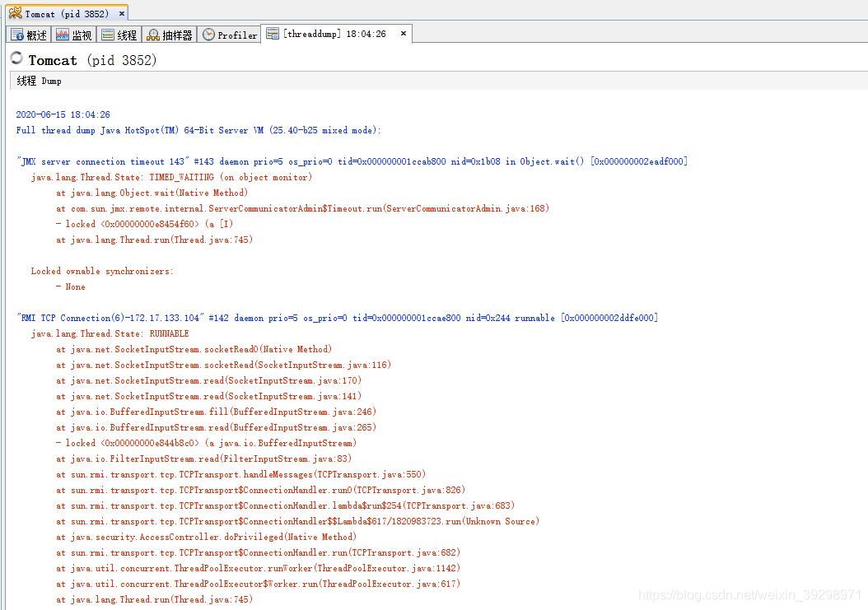
Task: Select the 概述 (Overview) tab icon
Action: click(x=18, y=34)
